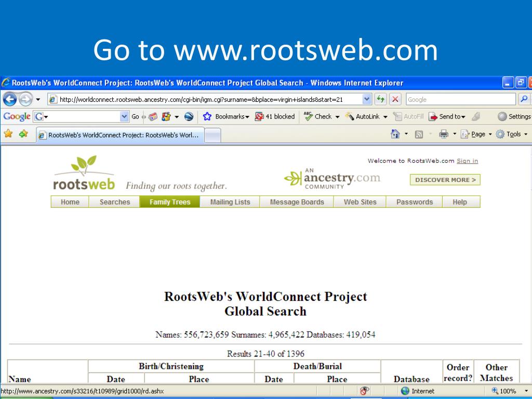Viewport: 532px width, 399px height.
Task: Open the Tools gear menu
Action: click(512, 134)
